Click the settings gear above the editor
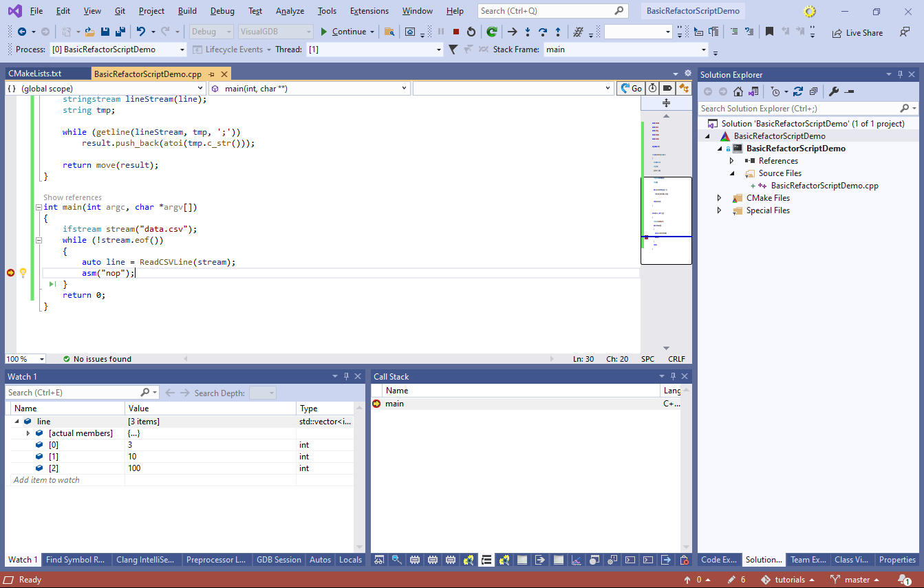The image size is (924, 588). click(x=687, y=74)
